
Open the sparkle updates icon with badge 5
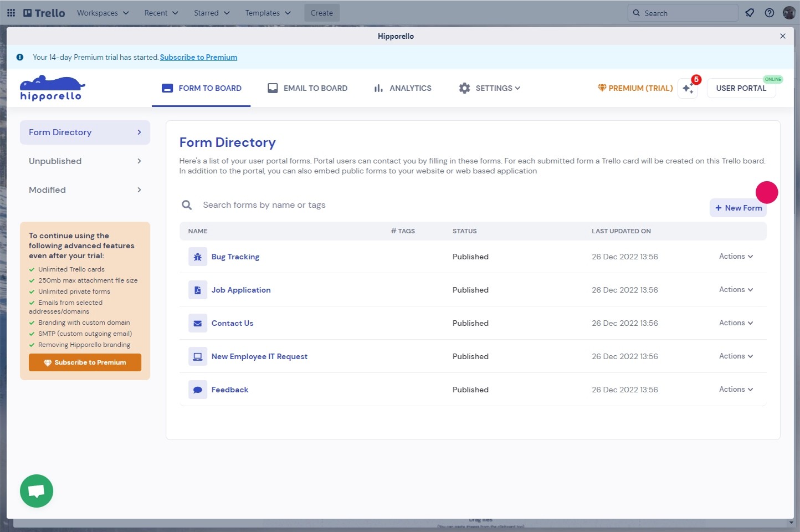click(x=688, y=89)
